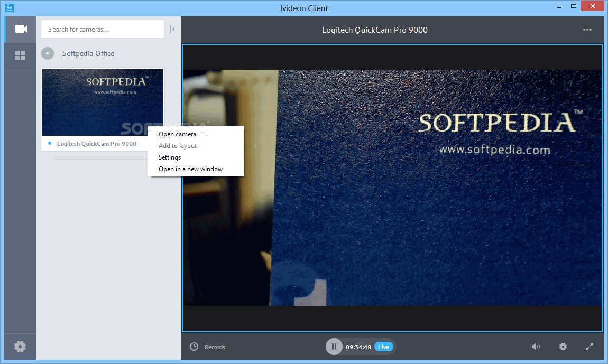
Task: Minimize the Ivideon Client window
Action: 559,7
